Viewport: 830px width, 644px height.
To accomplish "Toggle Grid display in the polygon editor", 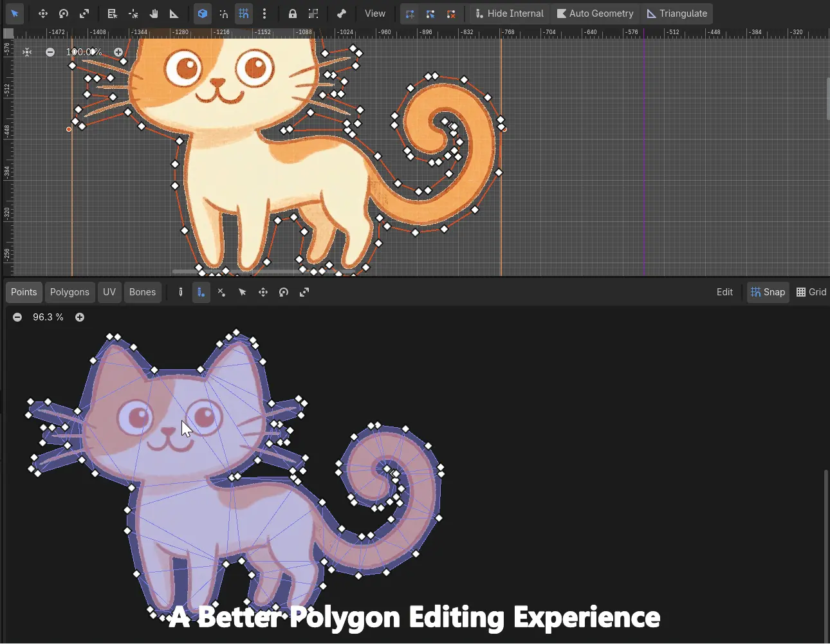I will tap(811, 292).
